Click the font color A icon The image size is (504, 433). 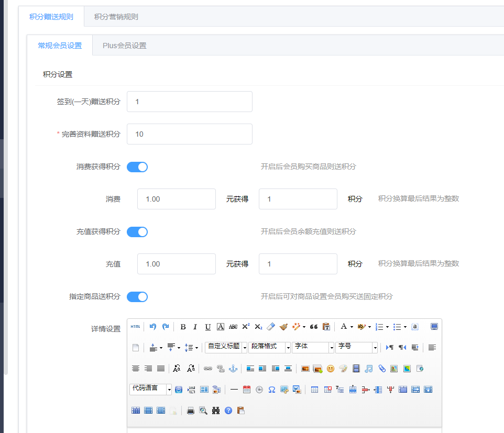click(x=344, y=327)
